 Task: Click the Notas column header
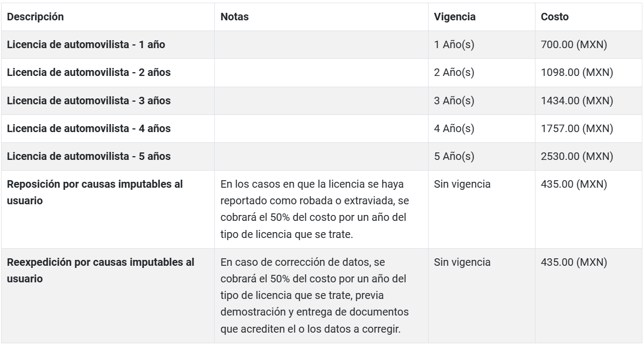pos(234,17)
